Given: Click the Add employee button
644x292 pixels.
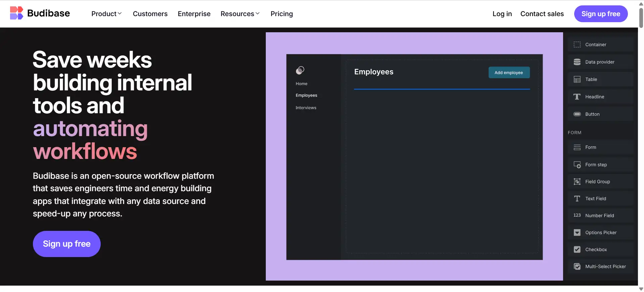Looking at the screenshot, I should click(509, 73).
